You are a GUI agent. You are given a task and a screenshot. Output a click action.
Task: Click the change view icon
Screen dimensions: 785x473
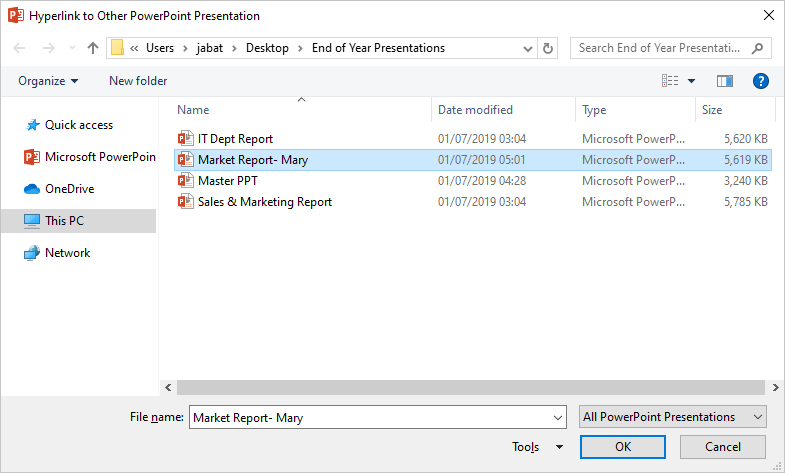pos(670,81)
